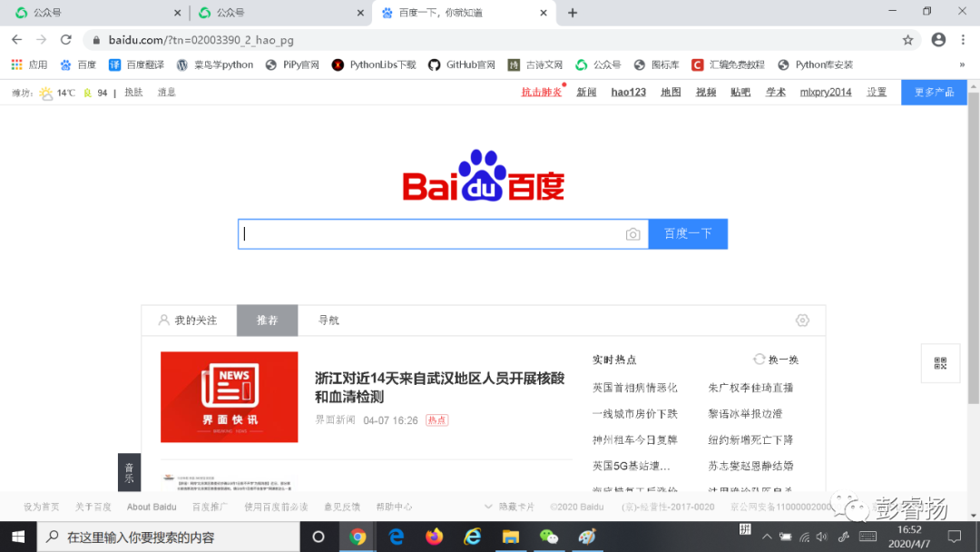
Task: Open PiPy官网 bookmark
Action: (x=292, y=64)
